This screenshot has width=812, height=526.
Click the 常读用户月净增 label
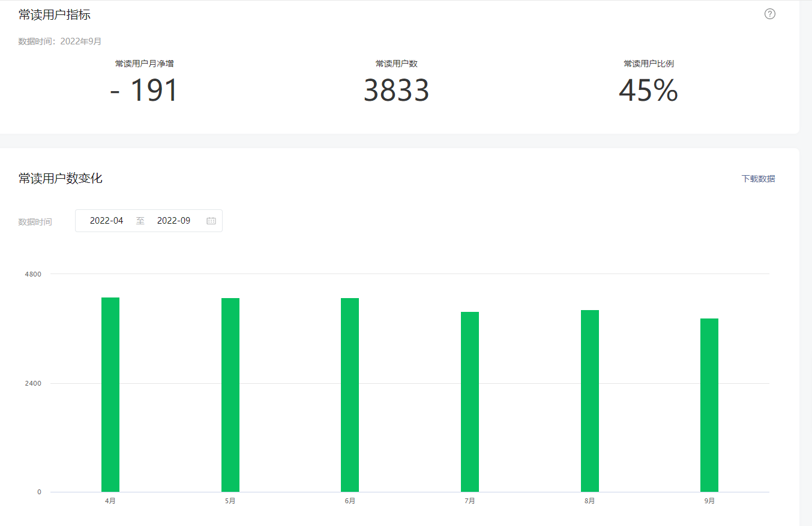pyautogui.click(x=145, y=64)
